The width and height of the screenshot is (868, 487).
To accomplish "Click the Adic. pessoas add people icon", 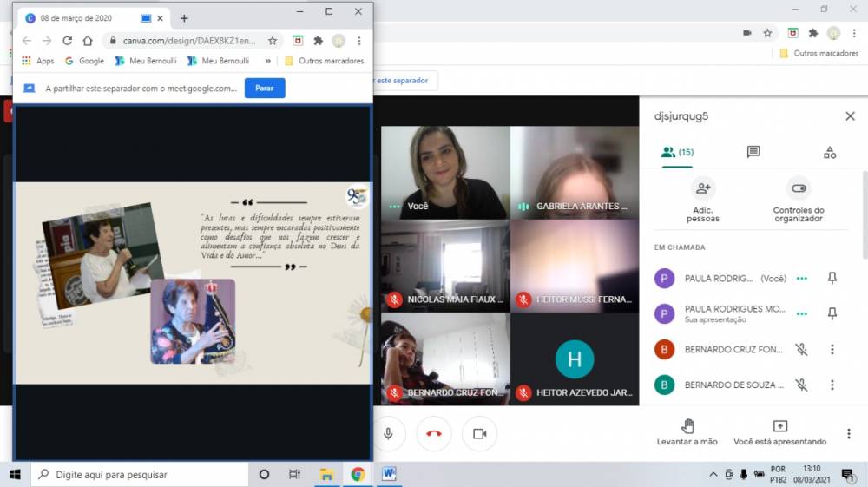I will click(702, 188).
